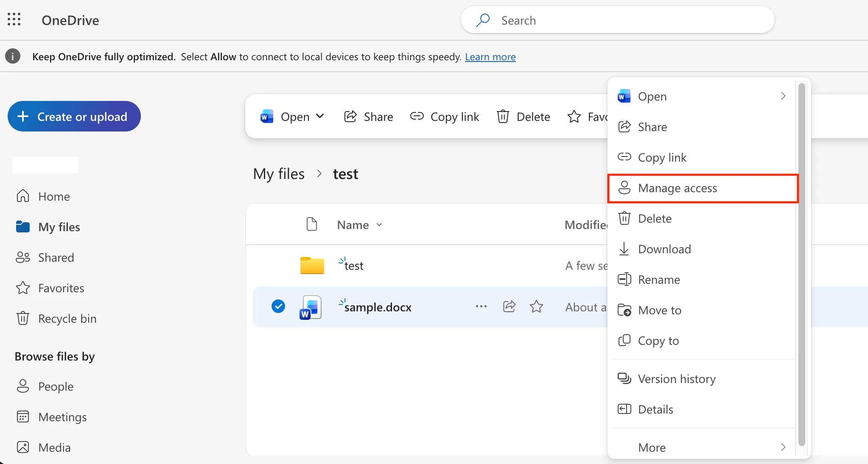Go to My files breadcrumb
868x464 pixels.
click(279, 174)
